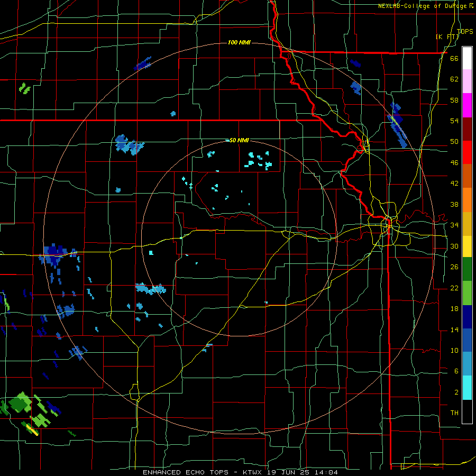
Task: Click the '30' legend scale label
Action: click(454, 246)
